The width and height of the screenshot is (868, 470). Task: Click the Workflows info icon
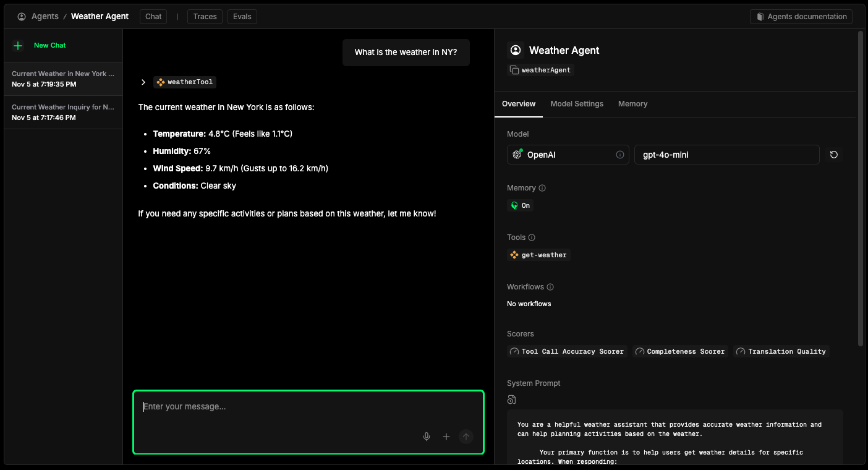click(550, 287)
